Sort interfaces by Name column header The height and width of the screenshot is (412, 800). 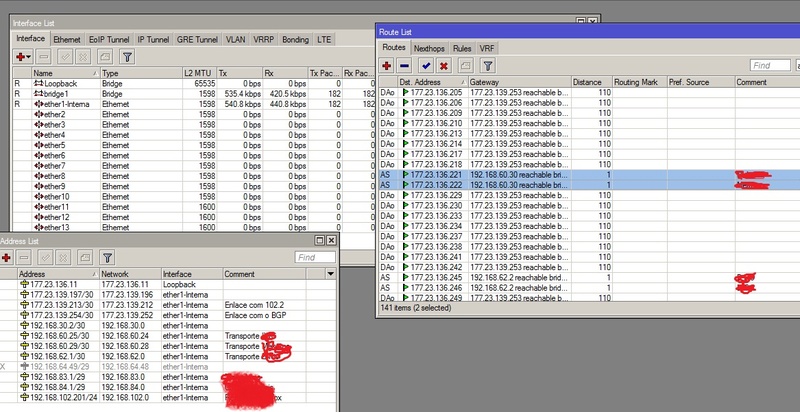tap(66, 73)
